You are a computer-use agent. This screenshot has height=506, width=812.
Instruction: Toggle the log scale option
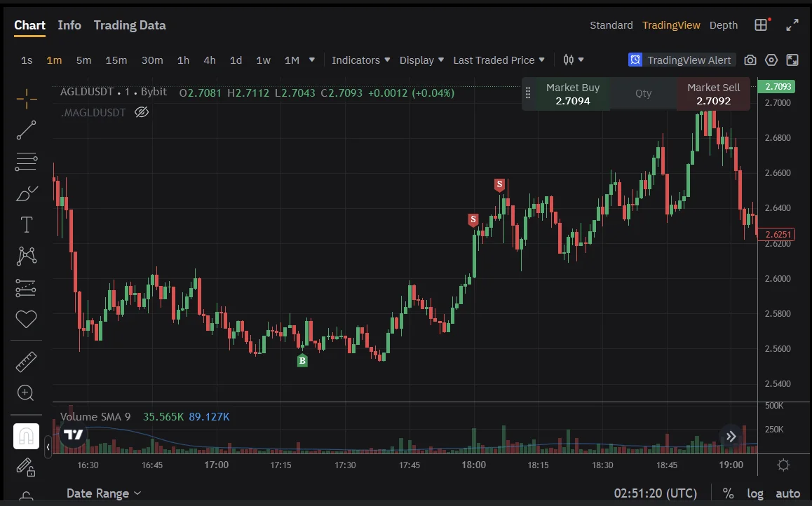(x=755, y=493)
